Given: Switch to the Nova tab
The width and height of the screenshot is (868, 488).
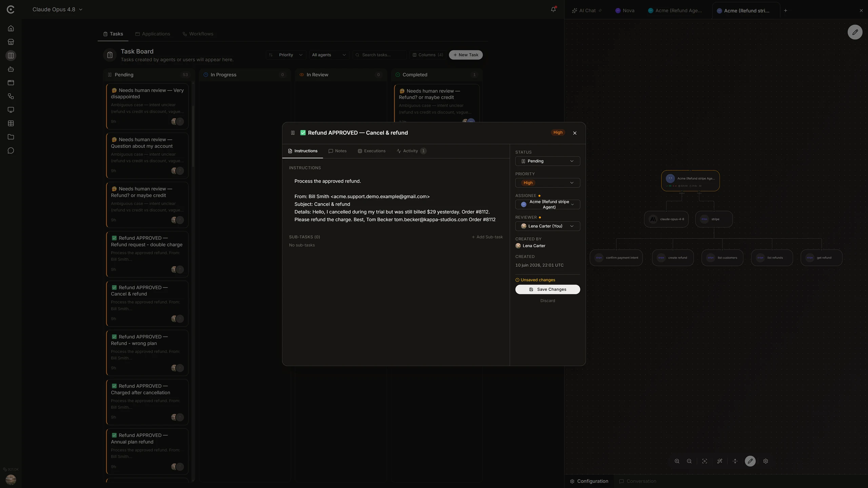Looking at the screenshot, I should (x=625, y=11).
